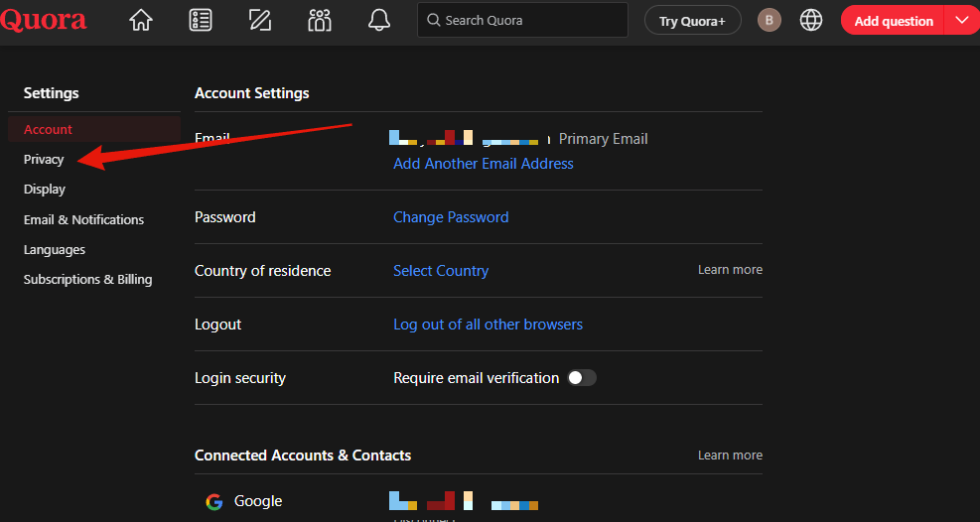Click Connected Accounts & Contacts heading

click(303, 456)
